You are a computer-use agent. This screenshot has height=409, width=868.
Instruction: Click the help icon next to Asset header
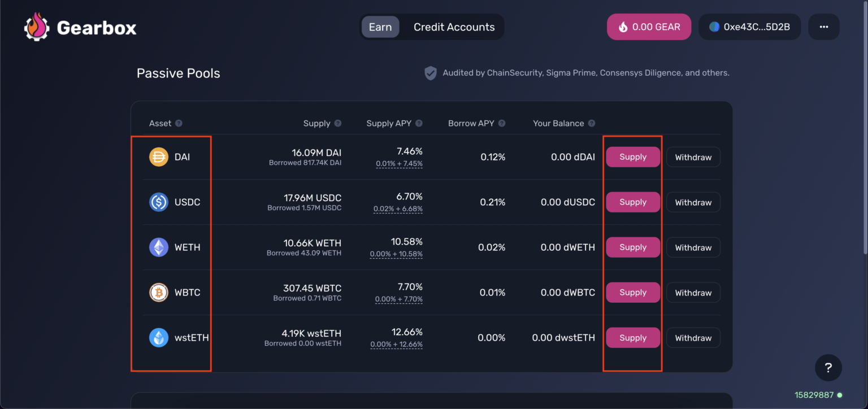click(x=179, y=124)
